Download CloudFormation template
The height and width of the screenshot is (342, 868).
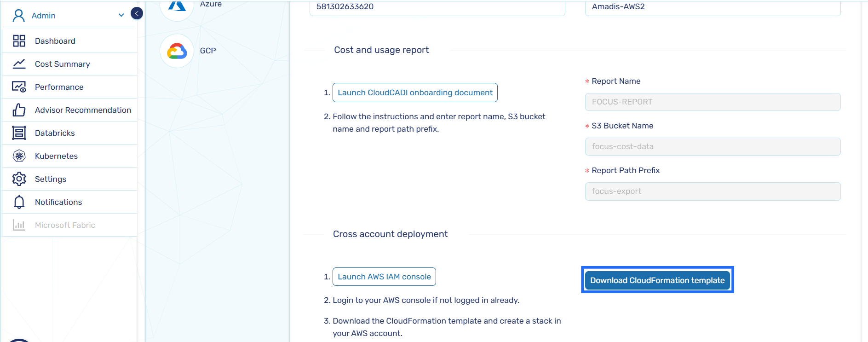[x=657, y=280]
